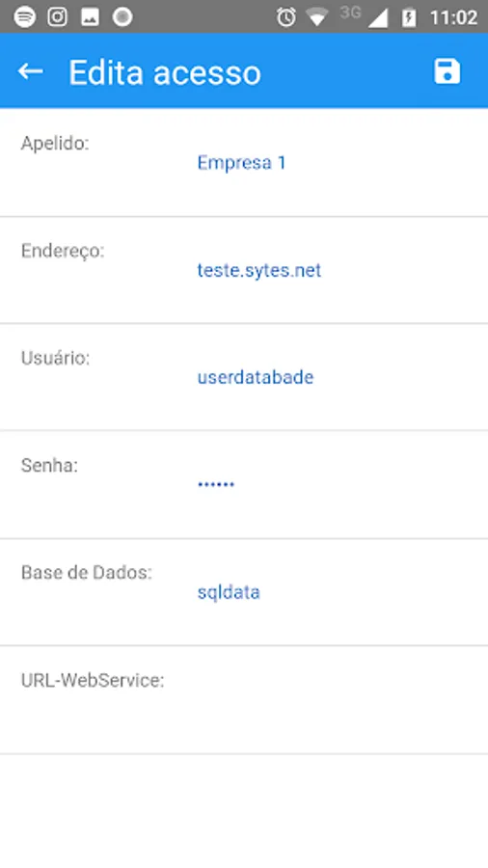Tap the Wi-Fi status icon

coord(317,17)
